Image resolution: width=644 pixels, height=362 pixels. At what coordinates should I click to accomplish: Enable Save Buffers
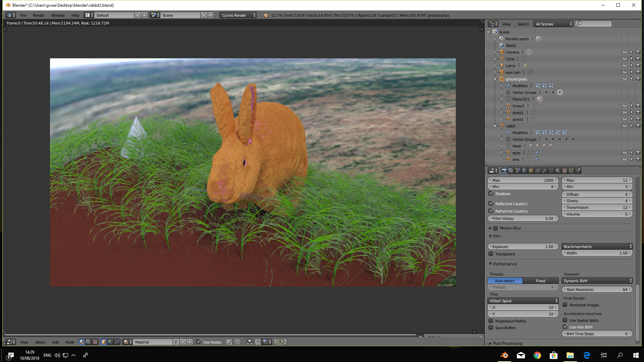[491, 327]
